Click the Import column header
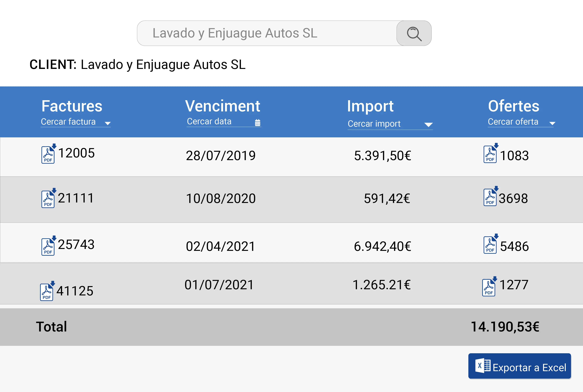583x392 pixels. [370, 107]
